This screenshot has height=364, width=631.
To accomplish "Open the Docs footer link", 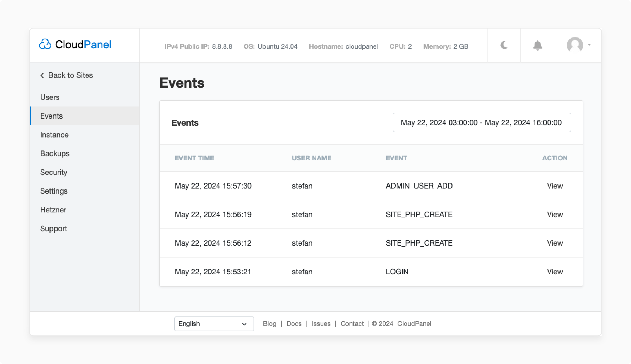I will [294, 323].
